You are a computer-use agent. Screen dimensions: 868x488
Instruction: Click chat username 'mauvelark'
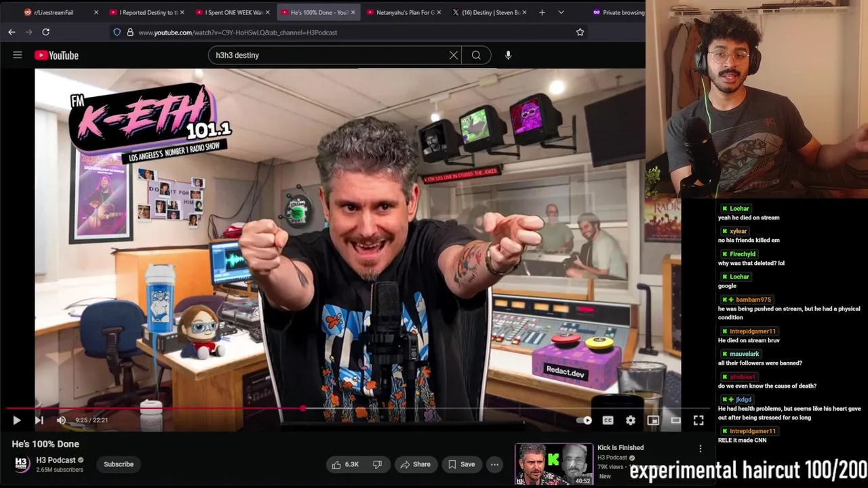(745, 354)
